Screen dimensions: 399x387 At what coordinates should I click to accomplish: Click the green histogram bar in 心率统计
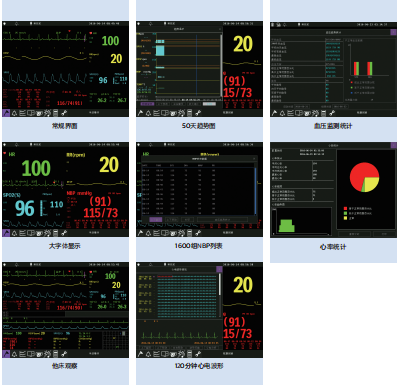[x=286, y=226]
